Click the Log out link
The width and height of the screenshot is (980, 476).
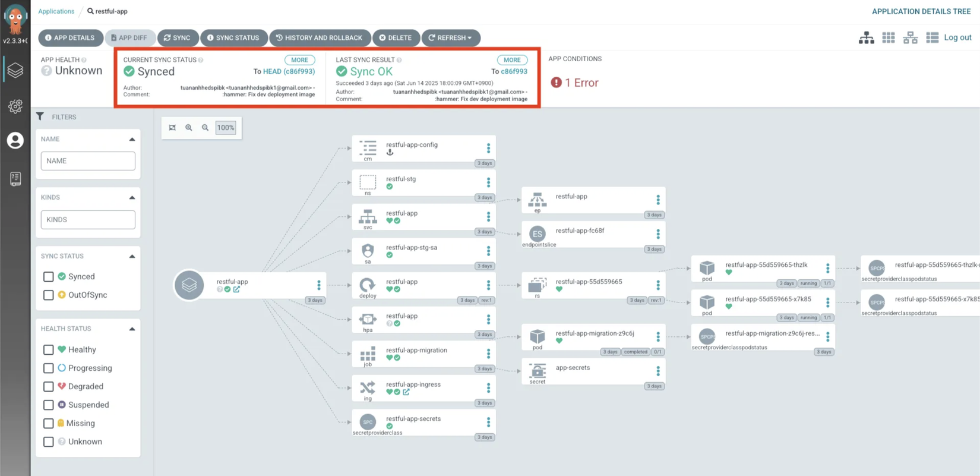pos(957,37)
